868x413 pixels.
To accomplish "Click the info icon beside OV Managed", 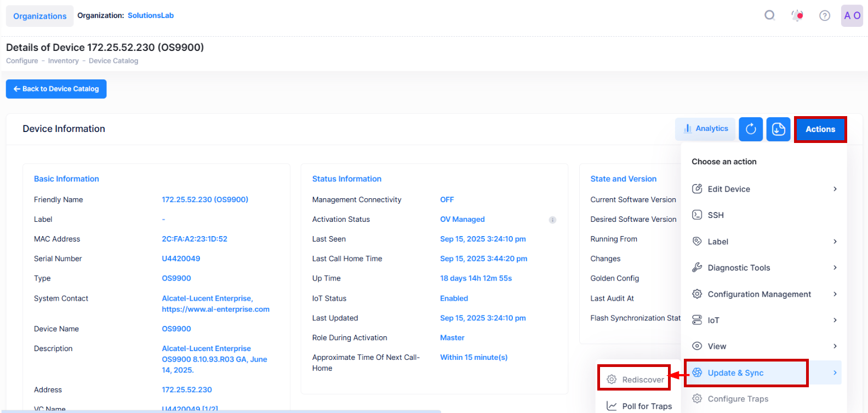I will 552,220.
